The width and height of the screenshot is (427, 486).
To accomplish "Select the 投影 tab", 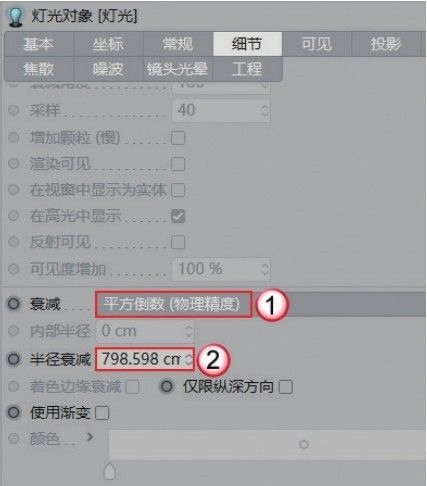I will (386, 44).
